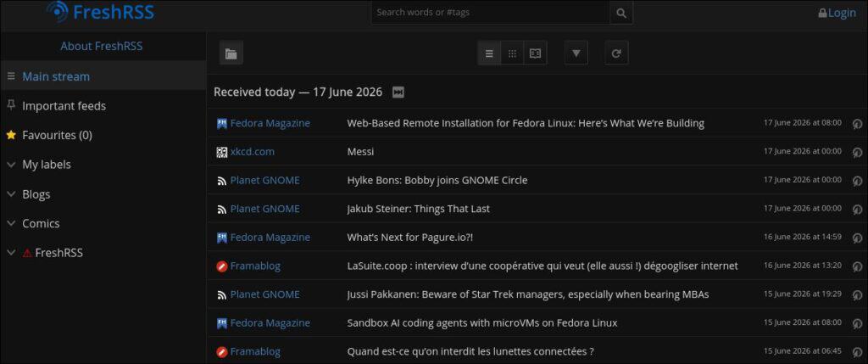Open link icon for Sandbox AI article
The image size is (868, 364).
tap(857, 323)
